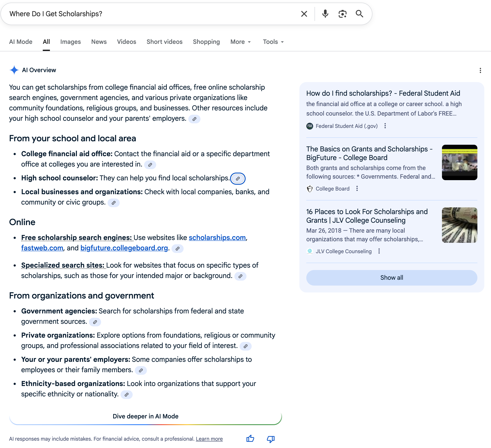The height and width of the screenshot is (448, 491).
Task: Visit the scholarships.com link
Action: [x=217, y=237]
